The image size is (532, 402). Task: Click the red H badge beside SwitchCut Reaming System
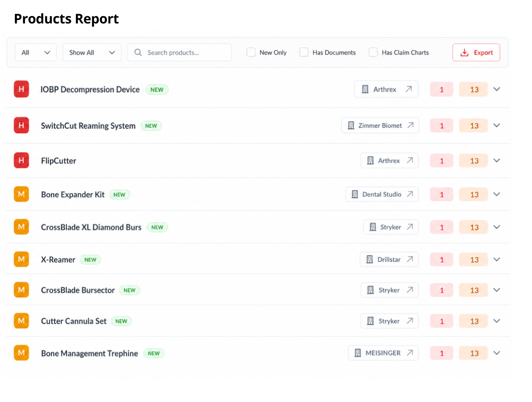(x=21, y=125)
